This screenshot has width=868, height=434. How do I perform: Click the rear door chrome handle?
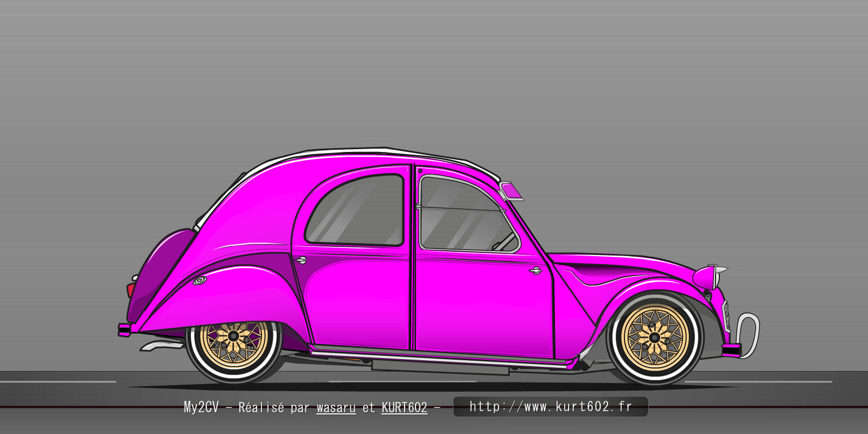click(x=301, y=260)
